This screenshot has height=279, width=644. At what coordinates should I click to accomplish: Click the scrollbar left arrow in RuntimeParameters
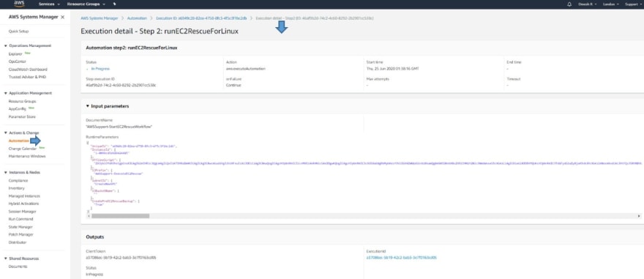[x=89, y=216]
